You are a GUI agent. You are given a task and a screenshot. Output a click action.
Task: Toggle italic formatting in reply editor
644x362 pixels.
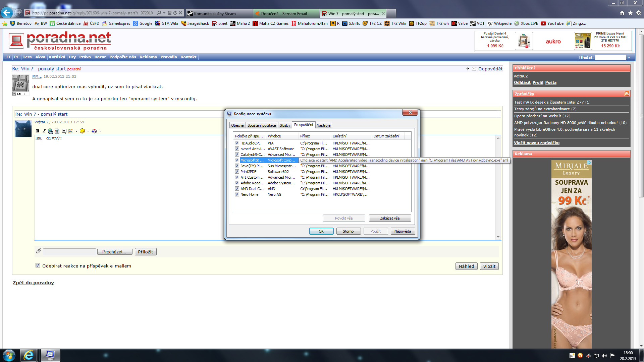[x=44, y=131]
